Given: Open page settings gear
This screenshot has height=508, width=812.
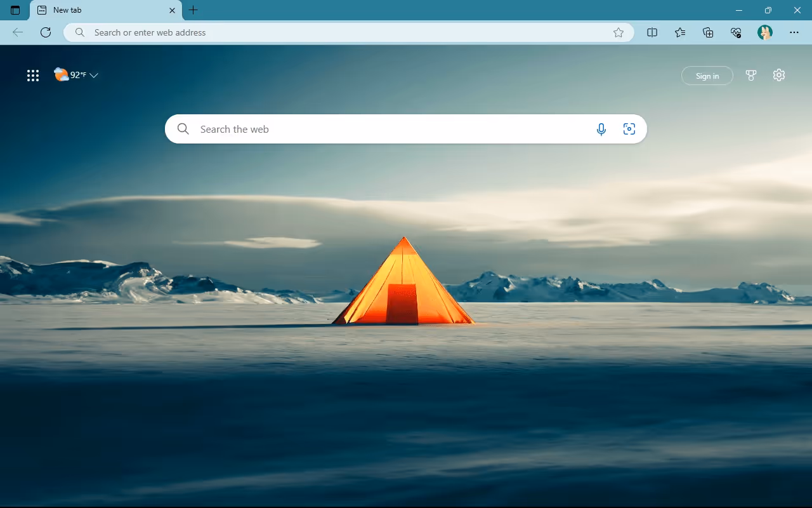Looking at the screenshot, I should (779, 75).
